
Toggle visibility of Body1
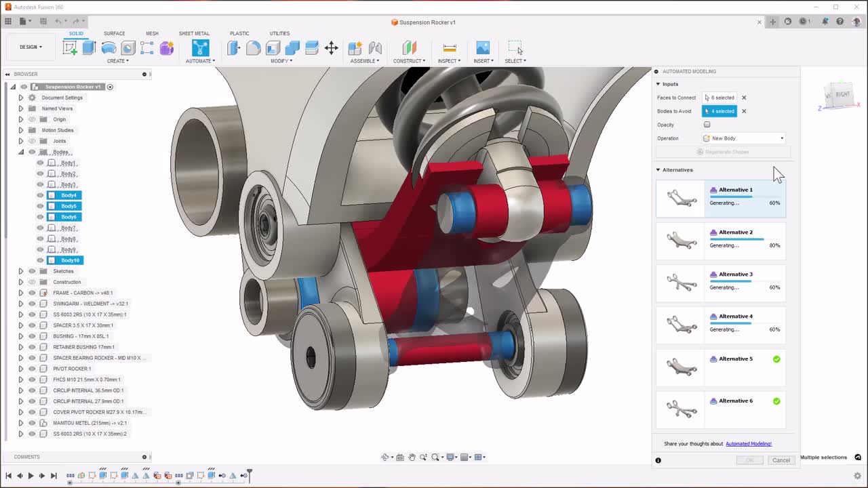coord(40,163)
